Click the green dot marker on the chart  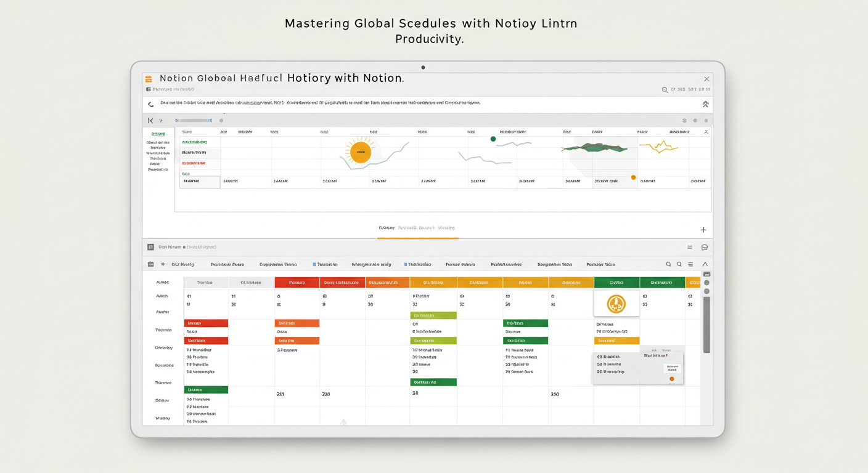click(493, 139)
